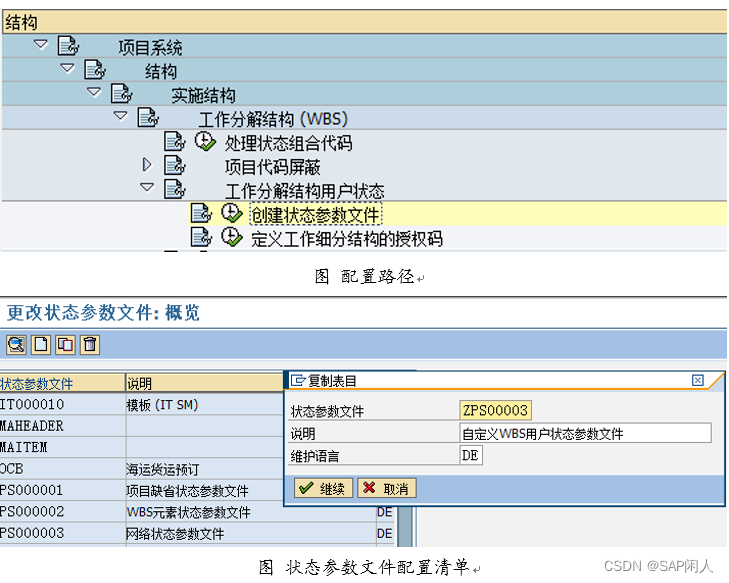The height and width of the screenshot is (583, 729).
Task: Select the OCB table row
Action: tap(142, 469)
